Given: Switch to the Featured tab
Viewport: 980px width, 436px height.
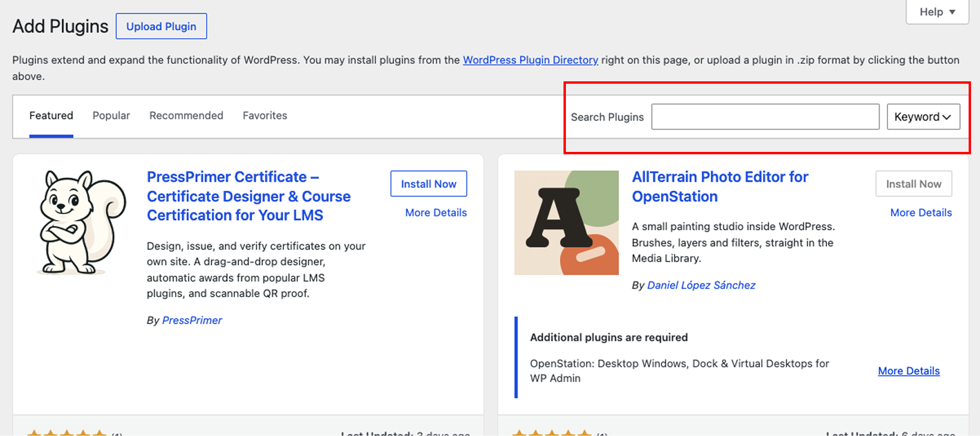Looking at the screenshot, I should click(51, 115).
